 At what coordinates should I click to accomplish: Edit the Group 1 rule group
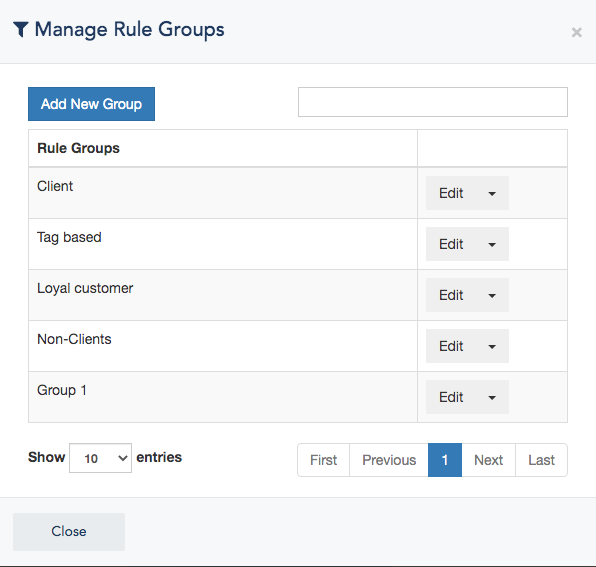(x=451, y=398)
